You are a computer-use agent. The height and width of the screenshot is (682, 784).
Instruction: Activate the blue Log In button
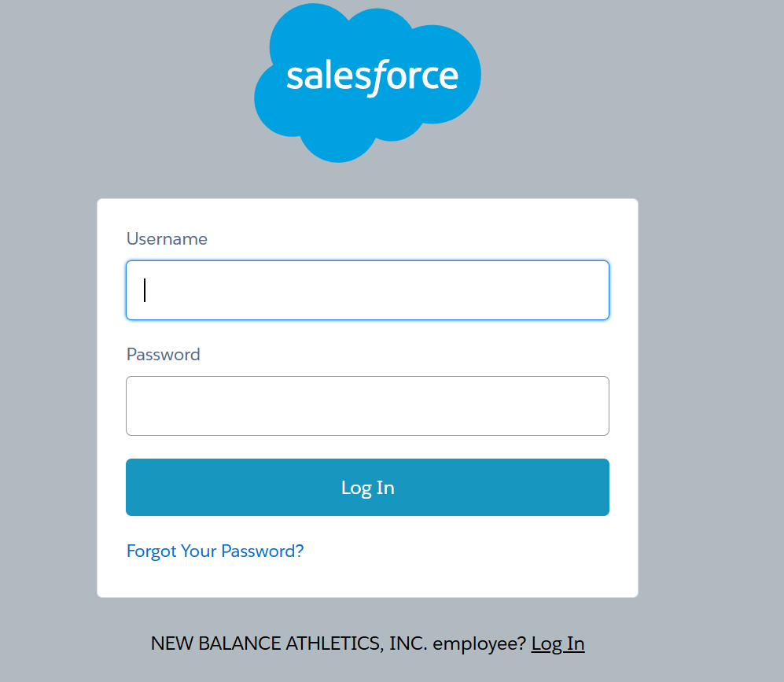367,487
